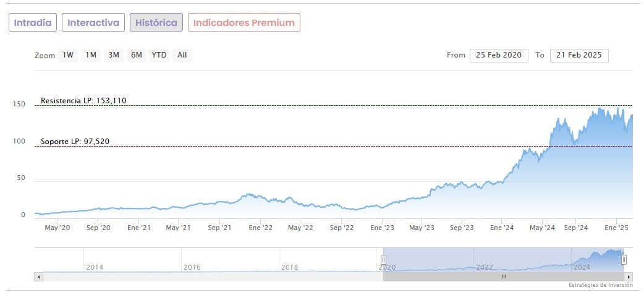Grab the left navigator range handle

point(383,260)
